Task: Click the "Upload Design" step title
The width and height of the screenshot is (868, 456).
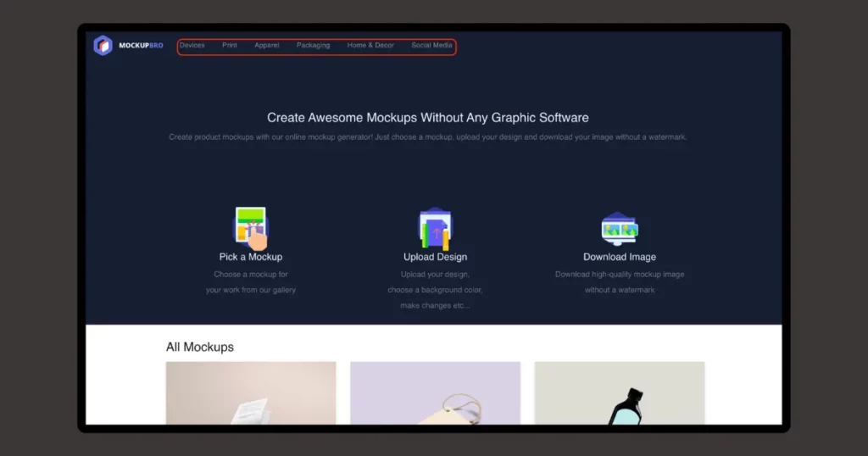Action: point(435,257)
